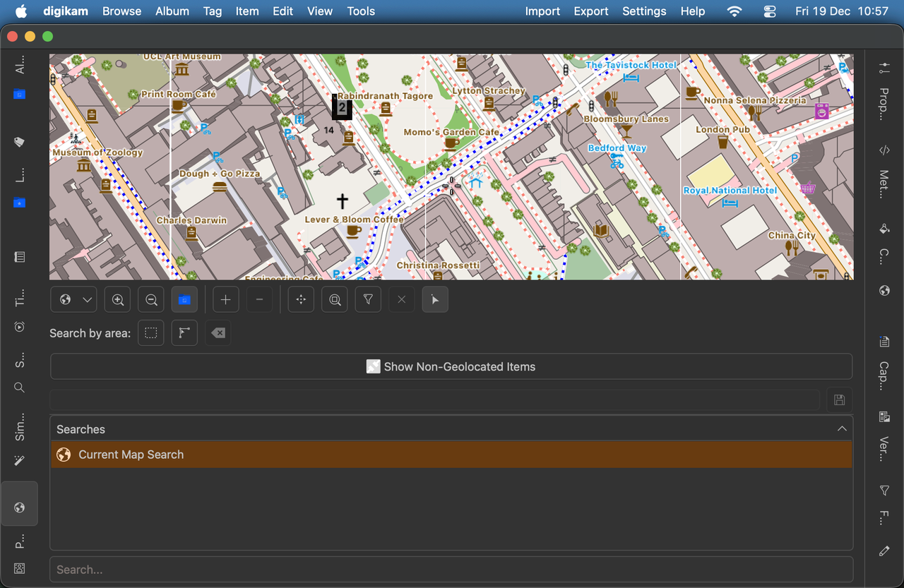The height and width of the screenshot is (588, 904).
Task: Select the zoom-in tool on the map toolbar
Action: 117,299
